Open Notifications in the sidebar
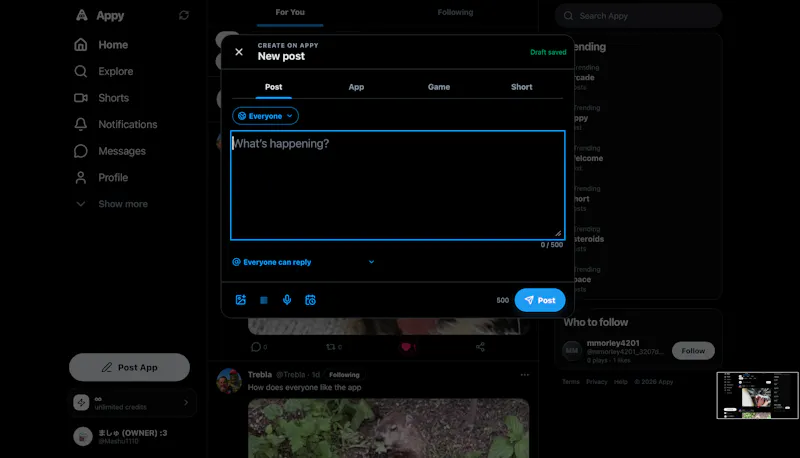 (128, 124)
